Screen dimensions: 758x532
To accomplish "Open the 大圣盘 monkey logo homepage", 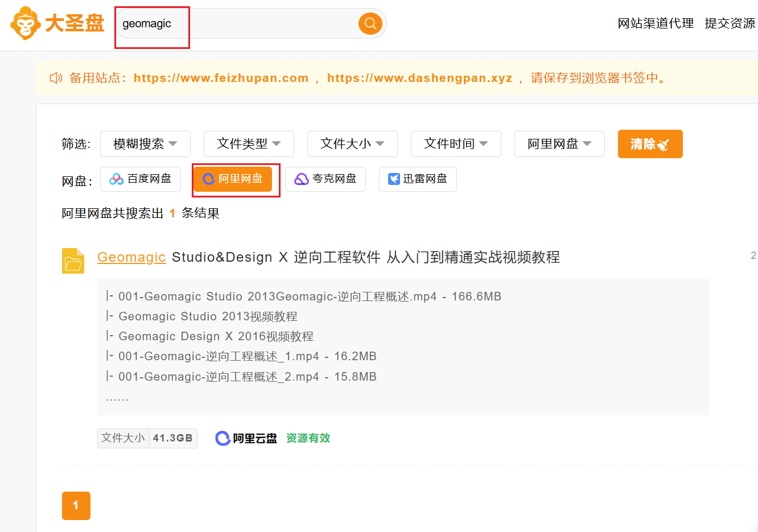I will 57,23.
